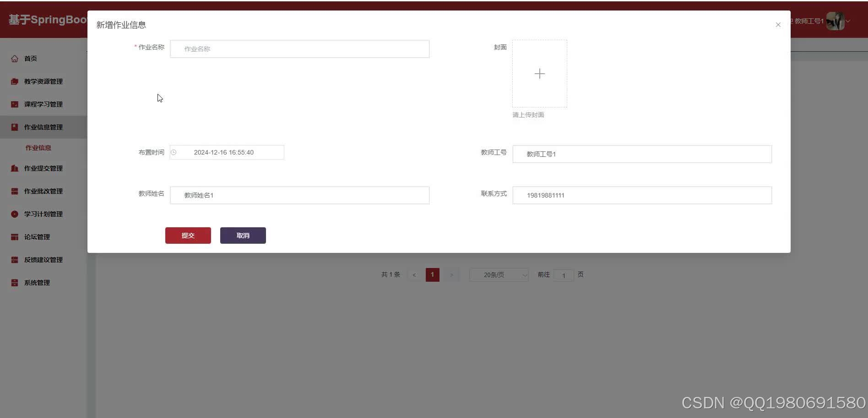This screenshot has height=418, width=868.
Task: Open the 20条/页 page size dropdown
Action: pyautogui.click(x=499, y=274)
